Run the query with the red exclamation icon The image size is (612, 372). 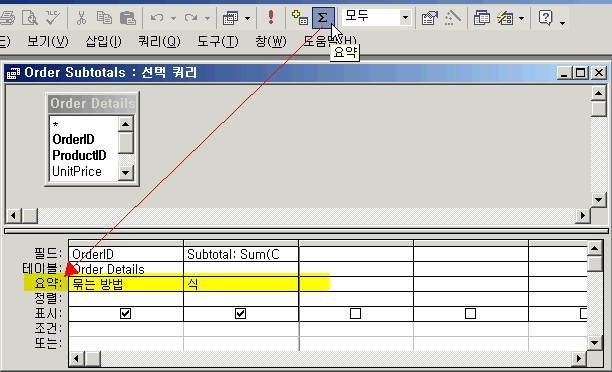(270, 18)
